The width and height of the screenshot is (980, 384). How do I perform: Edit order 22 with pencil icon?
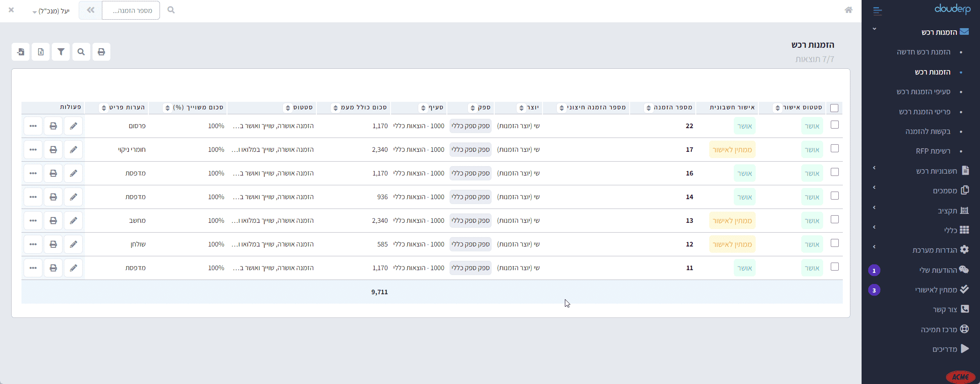73,126
